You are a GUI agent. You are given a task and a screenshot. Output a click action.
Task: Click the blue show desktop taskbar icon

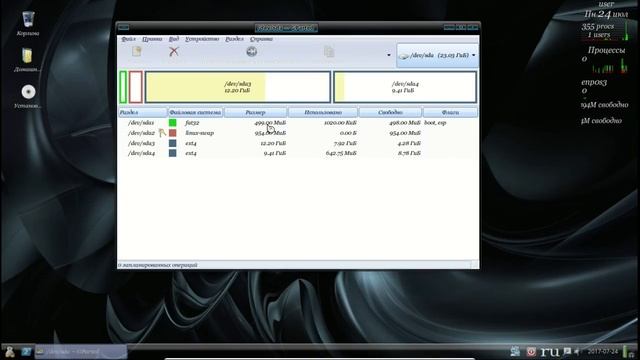(x=26, y=351)
